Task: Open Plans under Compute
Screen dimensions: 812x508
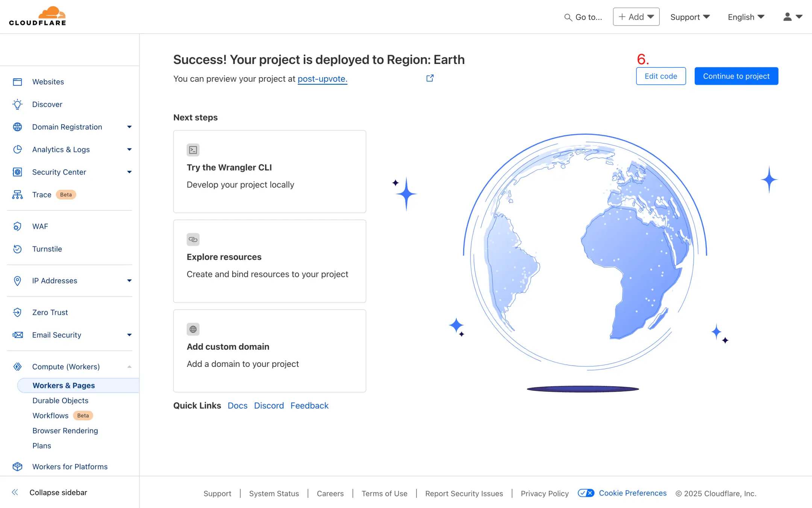Action: coord(42,446)
